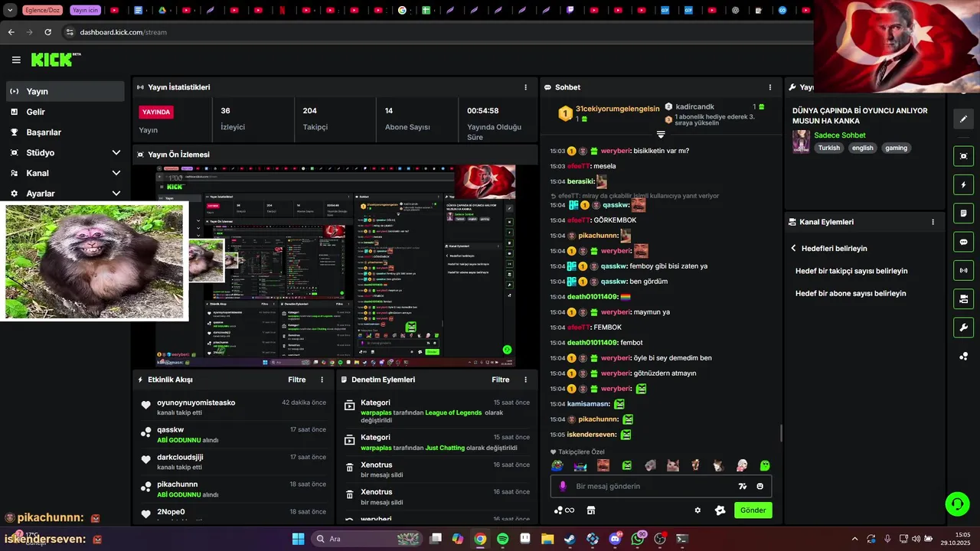Open Başarılar in the left sidebar

tap(65, 132)
